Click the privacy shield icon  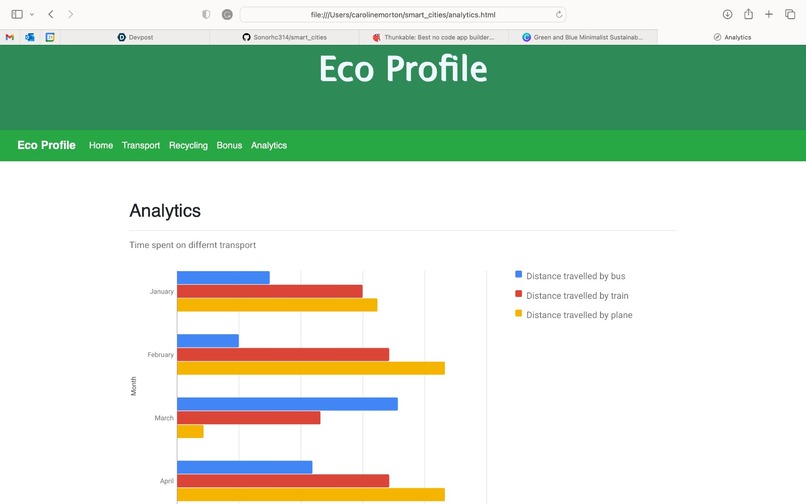tap(206, 14)
